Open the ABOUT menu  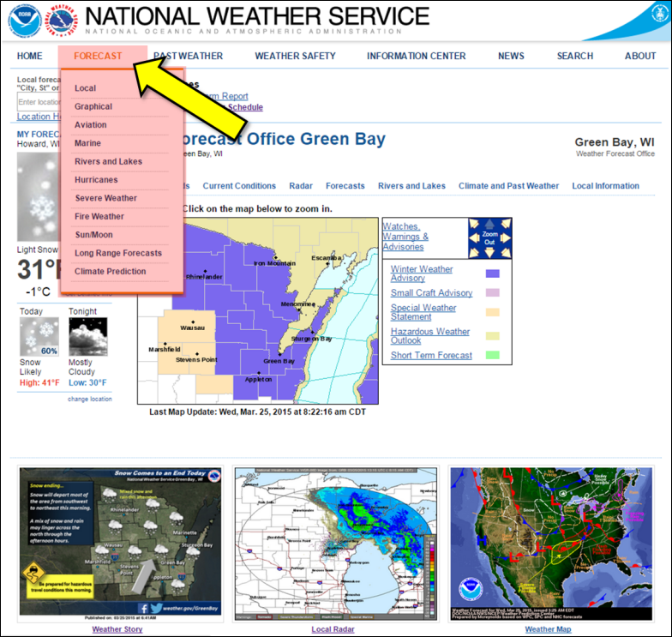640,56
